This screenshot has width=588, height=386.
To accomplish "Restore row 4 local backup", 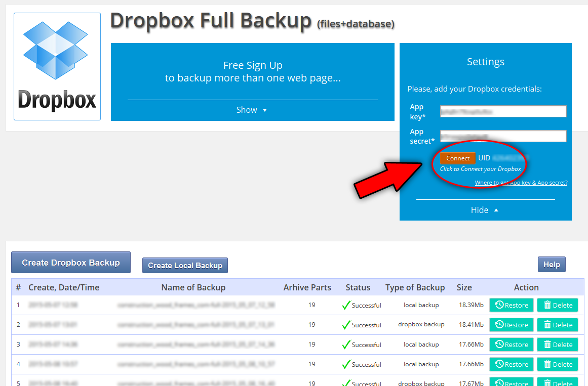I will [512, 364].
